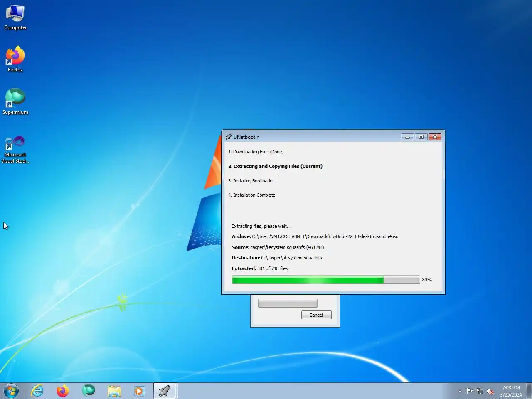The height and width of the screenshot is (399, 532).
Task: Click step '4. Installation Complete'
Action: pos(251,195)
